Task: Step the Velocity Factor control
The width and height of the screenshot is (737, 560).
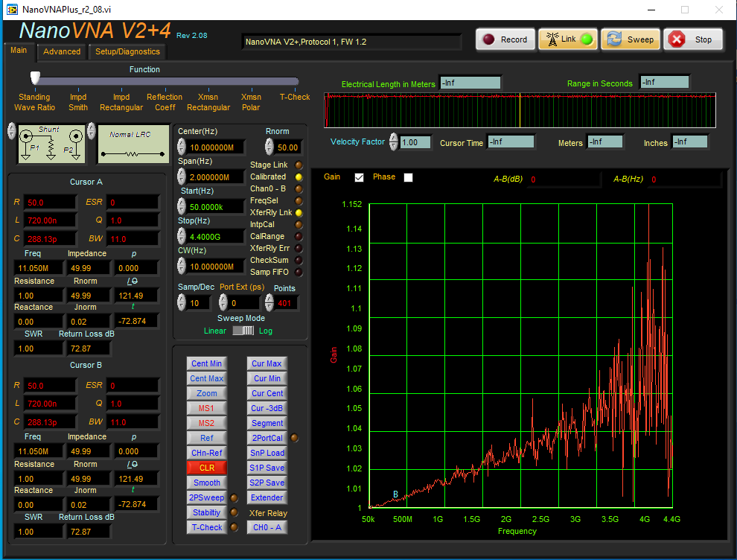Action: [393, 141]
